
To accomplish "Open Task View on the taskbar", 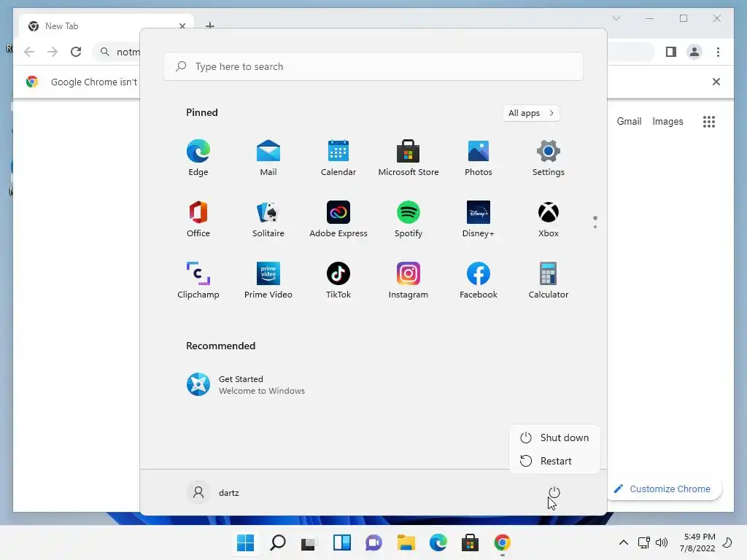I will pyautogui.click(x=309, y=542).
